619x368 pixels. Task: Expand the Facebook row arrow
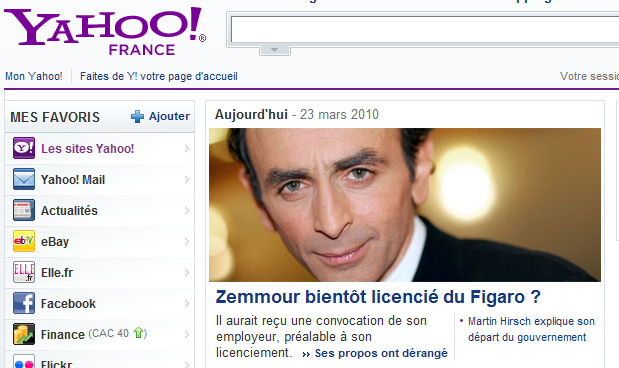187,304
